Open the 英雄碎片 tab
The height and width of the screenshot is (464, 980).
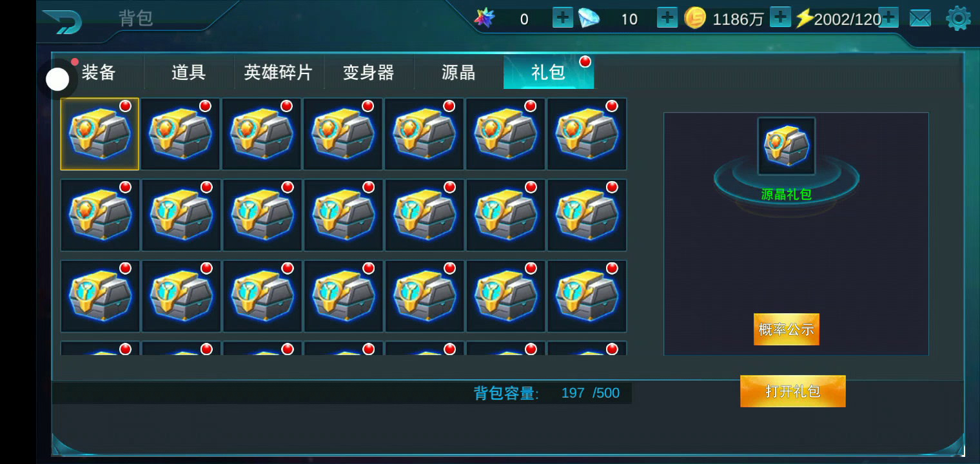pyautogui.click(x=279, y=72)
